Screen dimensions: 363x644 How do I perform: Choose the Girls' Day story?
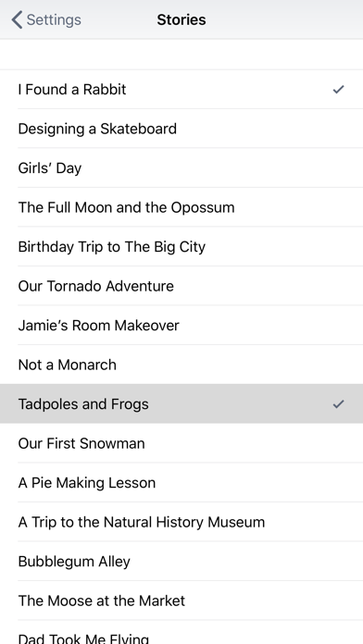point(181,168)
